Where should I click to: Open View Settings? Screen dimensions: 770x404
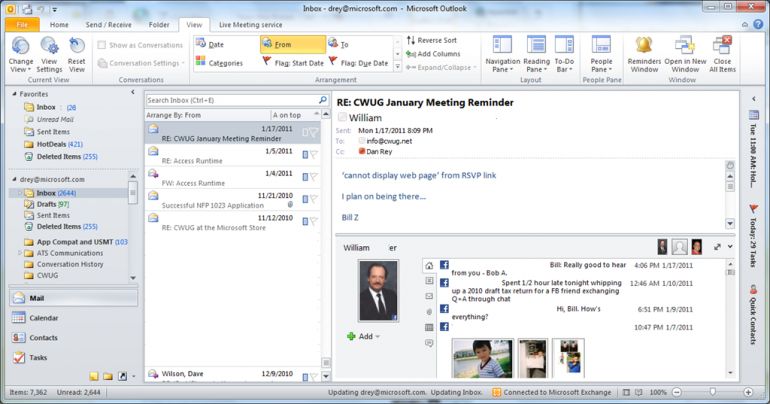[49, 54]
